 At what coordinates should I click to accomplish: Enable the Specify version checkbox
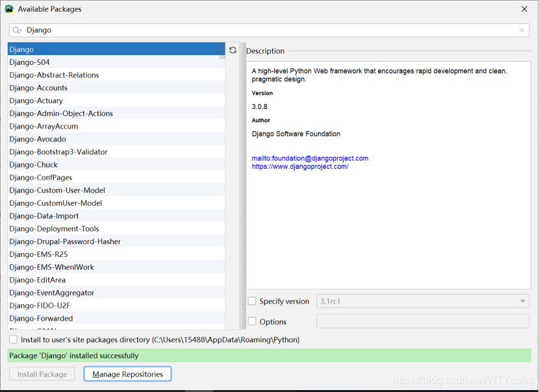coord(252,301)
